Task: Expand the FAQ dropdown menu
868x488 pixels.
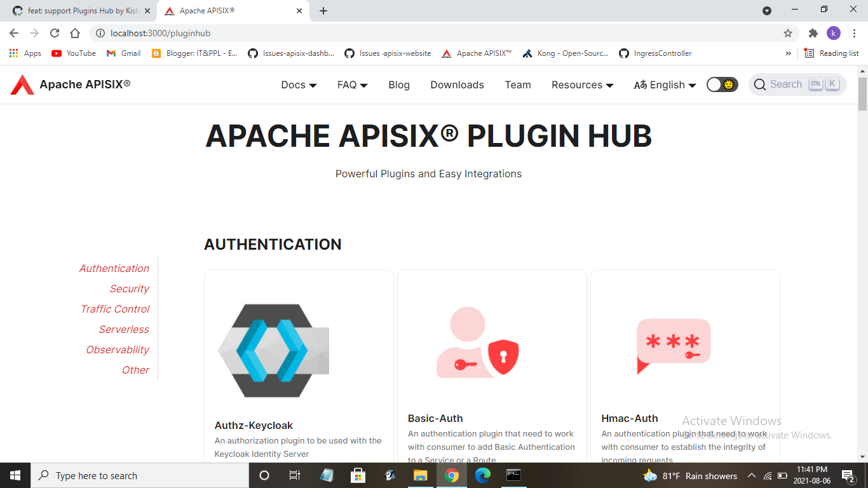Action: 353,85
